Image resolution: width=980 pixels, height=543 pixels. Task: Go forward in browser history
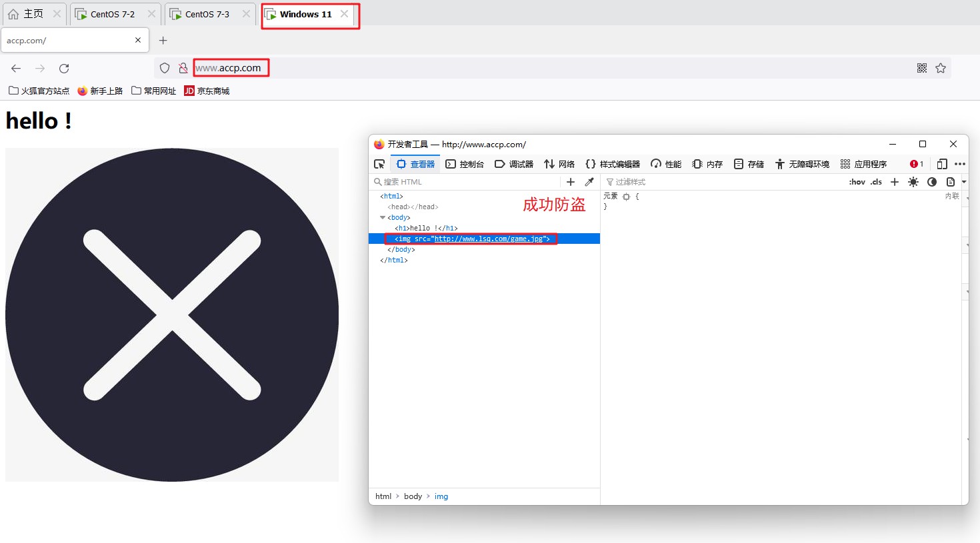tap(40, 68)
